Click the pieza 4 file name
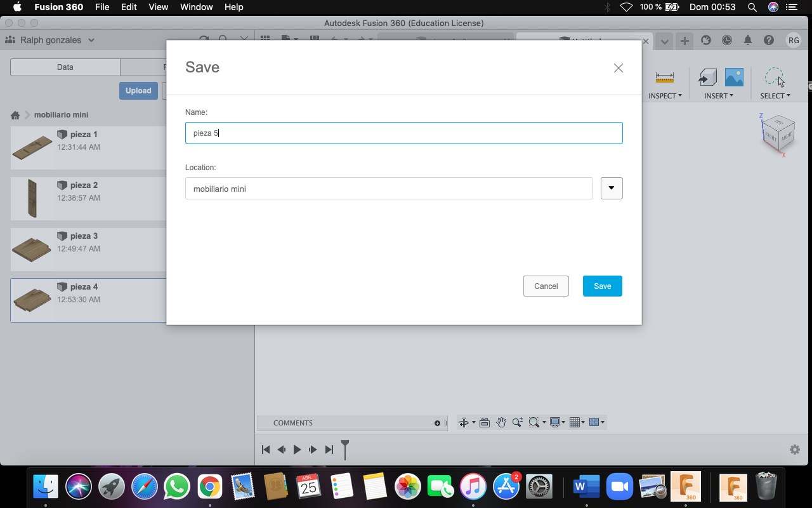The height and width of the screenshot is (508, 812). (x=84, y=287)
